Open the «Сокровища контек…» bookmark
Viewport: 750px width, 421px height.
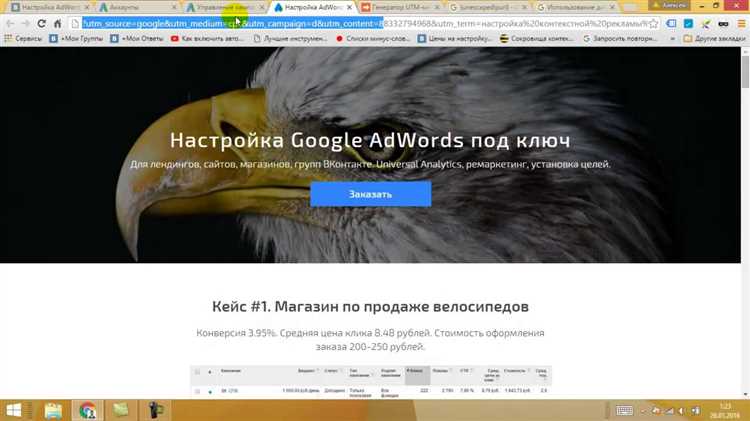click(536, 39)
